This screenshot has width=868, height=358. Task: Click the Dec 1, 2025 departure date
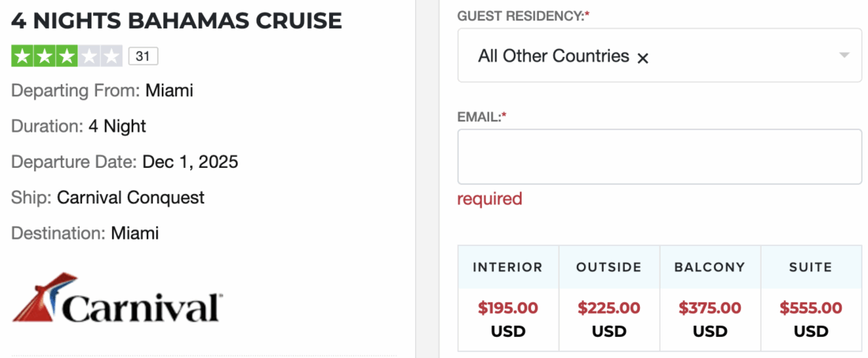(x=190, y=162)
